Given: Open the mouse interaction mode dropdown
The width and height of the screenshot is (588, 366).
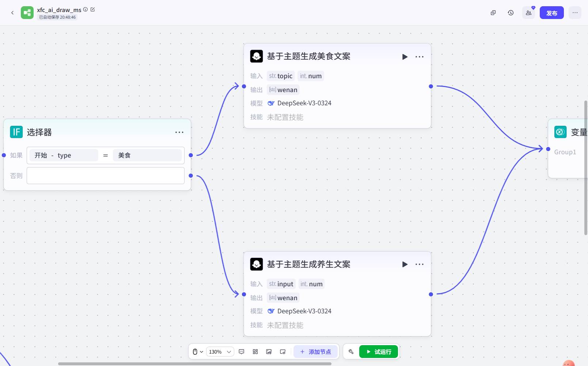Looking at the screenshot, I should (198, 352).
